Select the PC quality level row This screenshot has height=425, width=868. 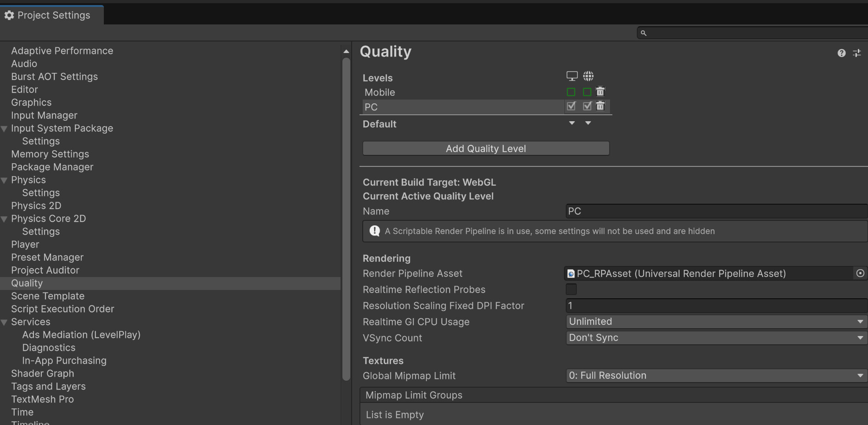point(463,107)
